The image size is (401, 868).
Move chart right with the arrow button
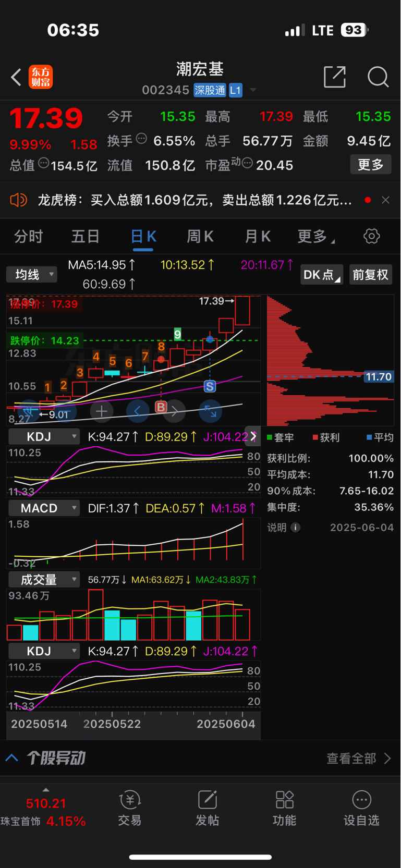pyautogui.click(x=175, y=411)
